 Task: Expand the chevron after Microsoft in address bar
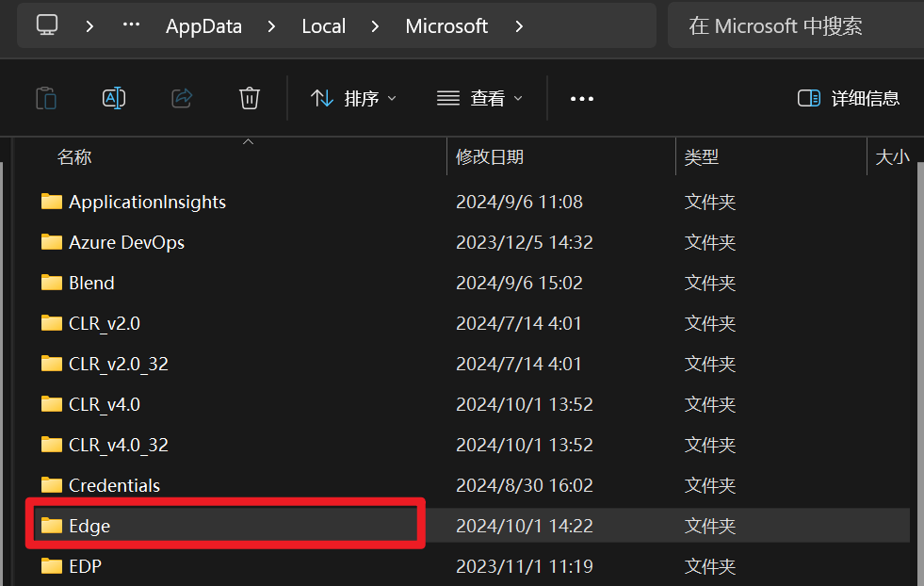pyautogui.click(x=519, y=26)
